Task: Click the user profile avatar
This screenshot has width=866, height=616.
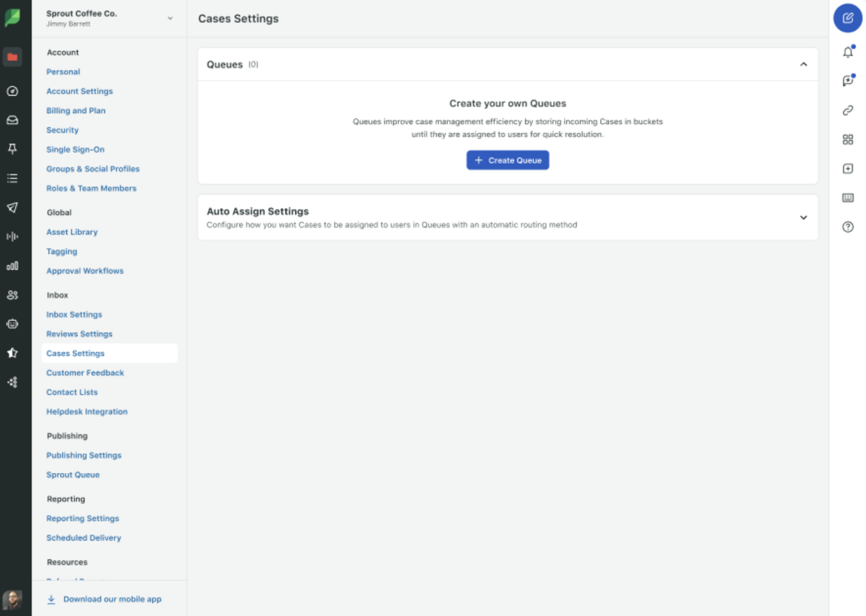Action: click(12, 600)
